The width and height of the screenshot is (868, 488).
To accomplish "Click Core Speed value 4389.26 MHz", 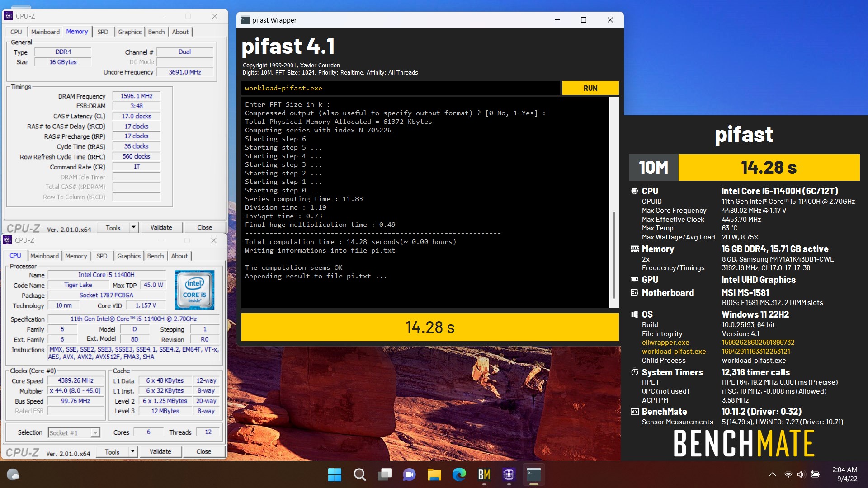I will click(75, 381).
